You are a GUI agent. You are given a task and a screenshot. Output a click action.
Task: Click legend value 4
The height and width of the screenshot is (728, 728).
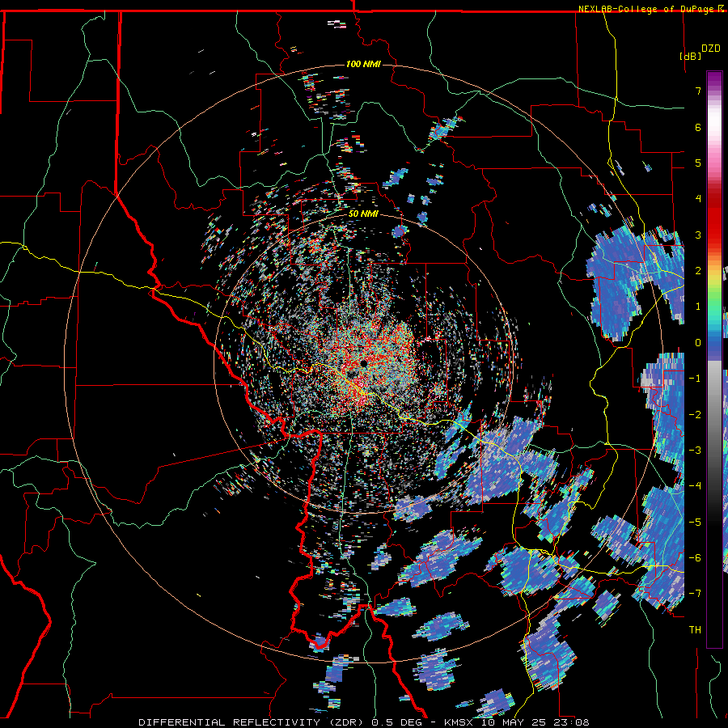point(698,199)
